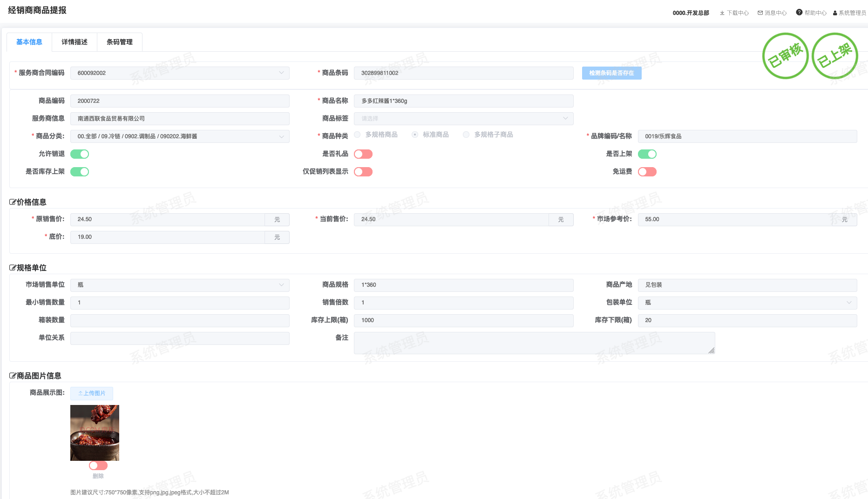Switch to the 详情描述 tab
The image size is (868, 499).
[75, 42]
